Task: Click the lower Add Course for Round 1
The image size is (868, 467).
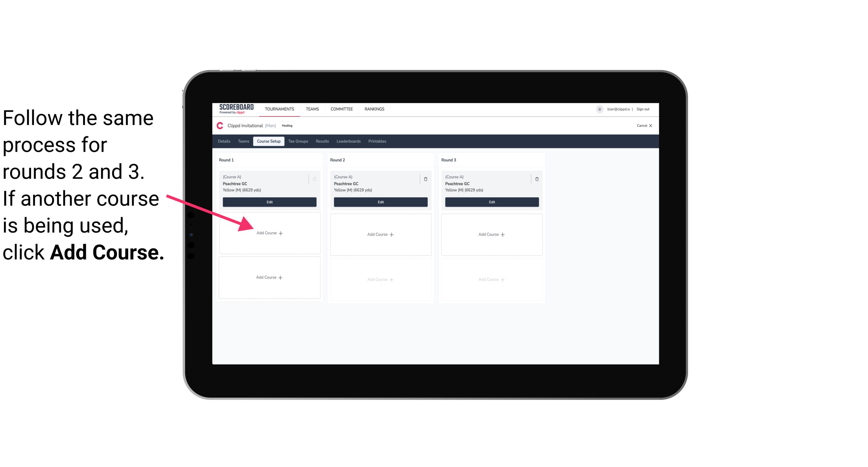Action: click(269, 277)
